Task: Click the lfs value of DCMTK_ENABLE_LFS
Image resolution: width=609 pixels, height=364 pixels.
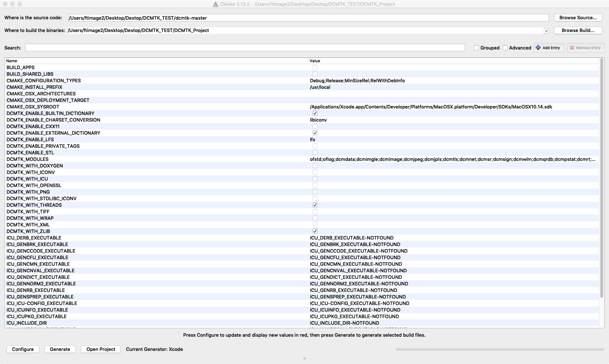Action: pyautogui.click(x=313, y=139)
